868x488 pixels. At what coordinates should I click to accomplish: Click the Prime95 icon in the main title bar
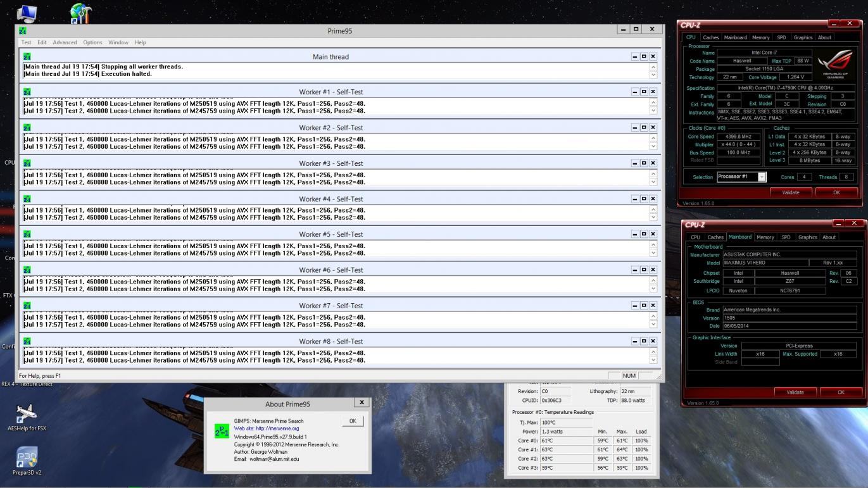point(23,30)
